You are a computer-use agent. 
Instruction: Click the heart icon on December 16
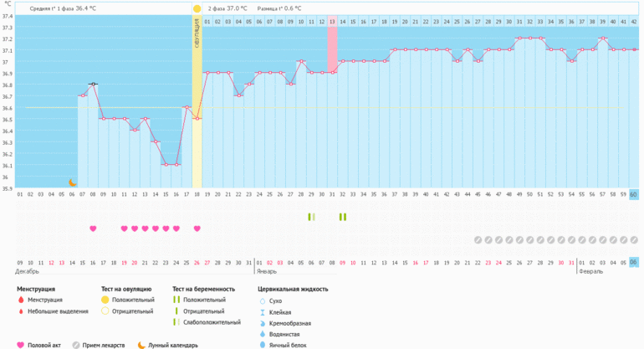pos(93,228)
